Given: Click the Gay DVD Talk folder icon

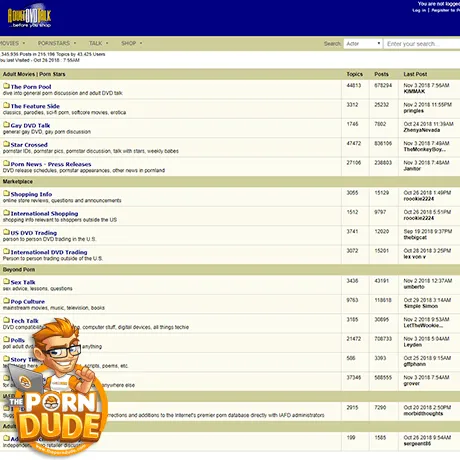Looking at the screenshot, I should tap(6, 125).
